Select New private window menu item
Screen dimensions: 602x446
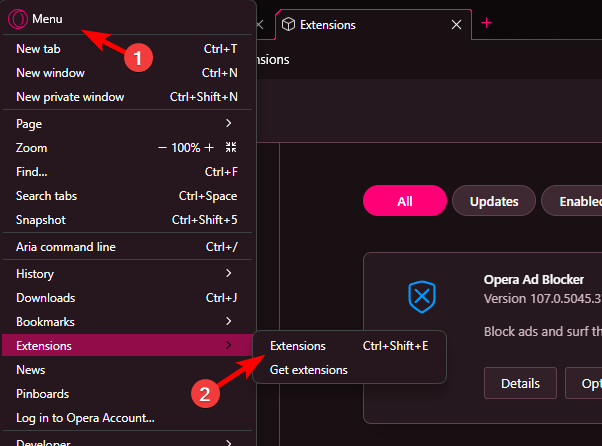[127, 97]
